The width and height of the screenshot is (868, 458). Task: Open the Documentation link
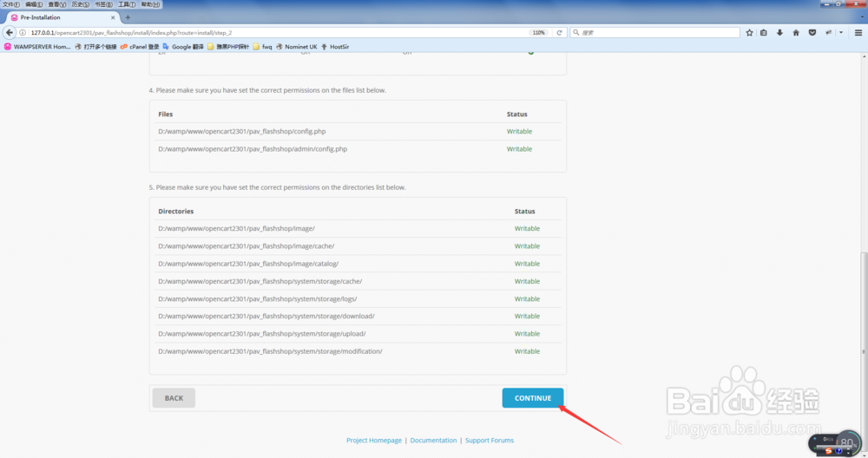point(433,441)
